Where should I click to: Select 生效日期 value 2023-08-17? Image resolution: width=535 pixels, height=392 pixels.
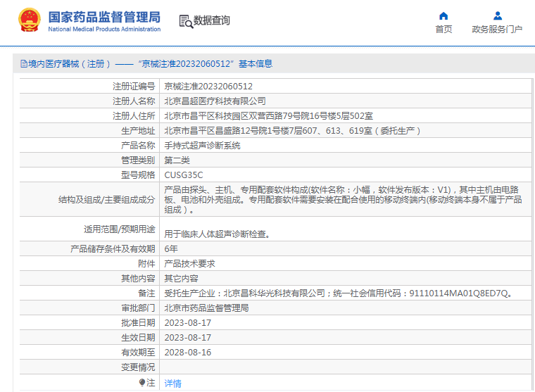pyautogui.click(x=188, y=338)
